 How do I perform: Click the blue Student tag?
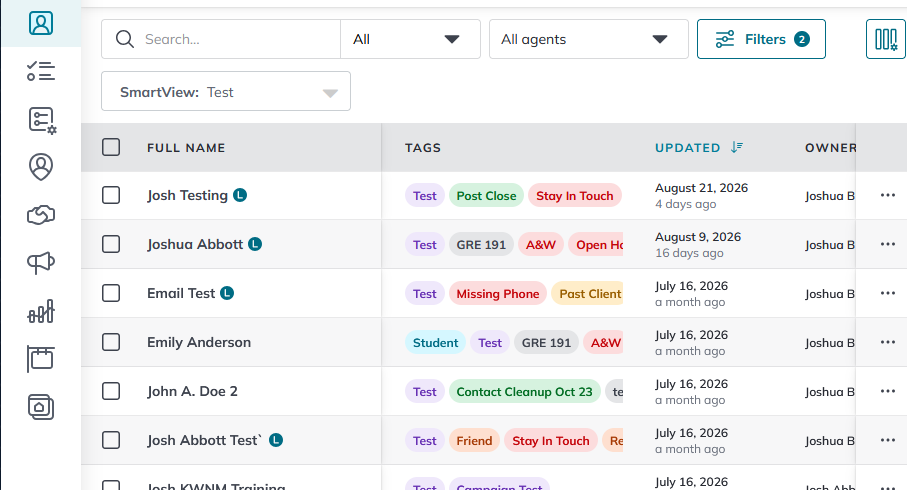click(436, 342)
